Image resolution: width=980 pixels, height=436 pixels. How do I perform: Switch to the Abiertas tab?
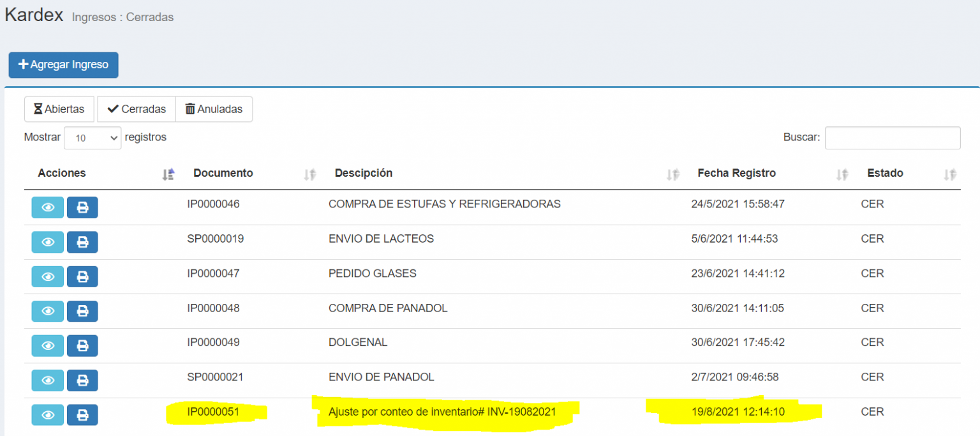pyautogui.click(x=59, y=109)
